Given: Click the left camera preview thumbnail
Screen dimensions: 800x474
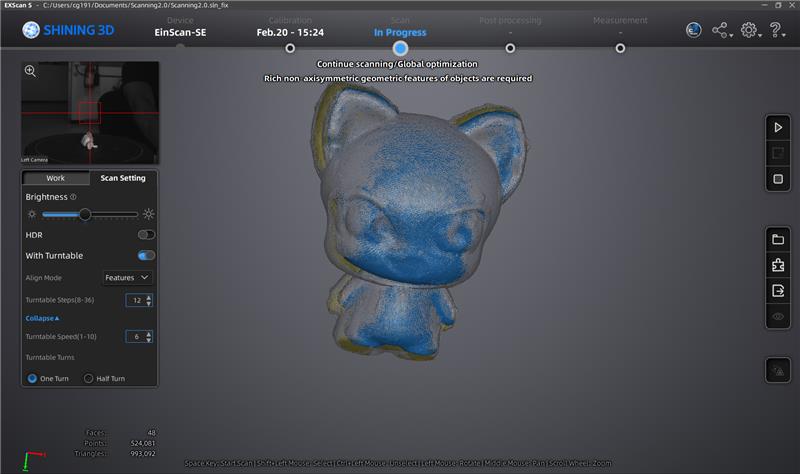Looking at the screenshot, I should pyautogui.click(x=90, y=113).
